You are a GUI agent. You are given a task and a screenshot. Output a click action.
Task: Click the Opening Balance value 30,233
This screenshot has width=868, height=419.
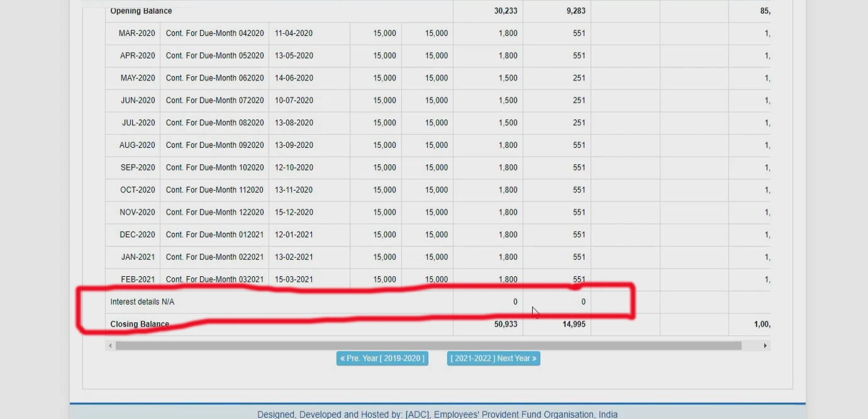click(506, 11)
